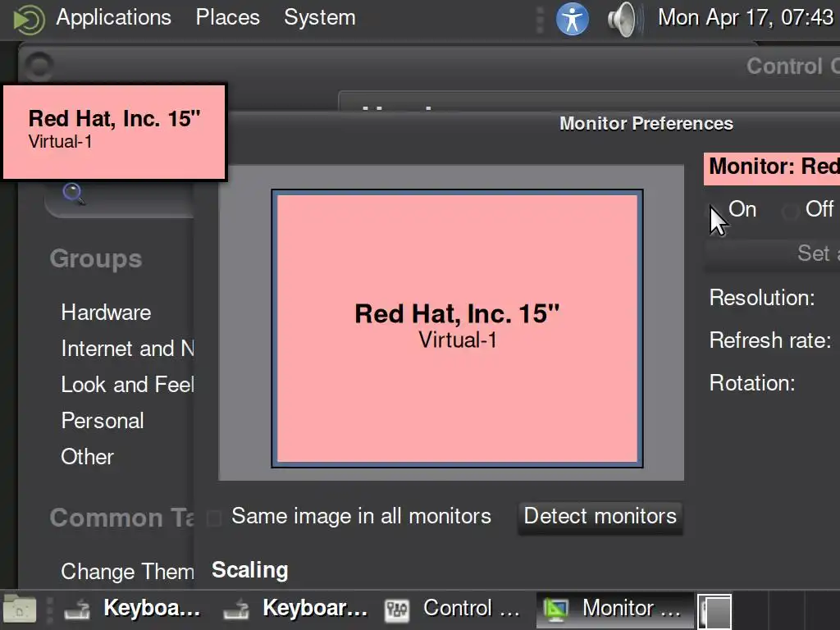Switch to first Keyboa... taskbar window

pos(132,609)
